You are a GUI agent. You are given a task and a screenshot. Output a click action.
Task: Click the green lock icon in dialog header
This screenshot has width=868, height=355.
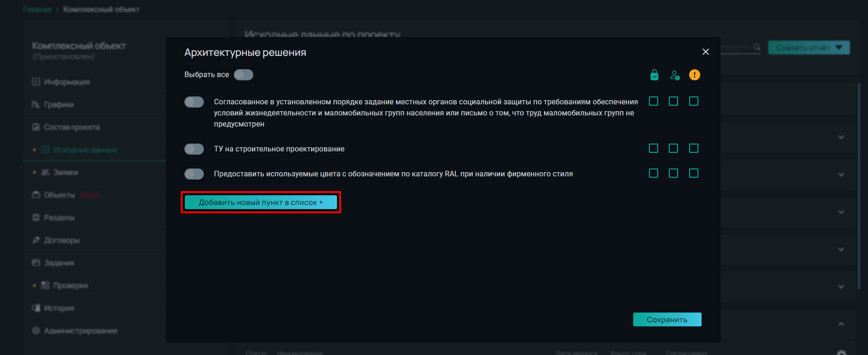[654, 75]
